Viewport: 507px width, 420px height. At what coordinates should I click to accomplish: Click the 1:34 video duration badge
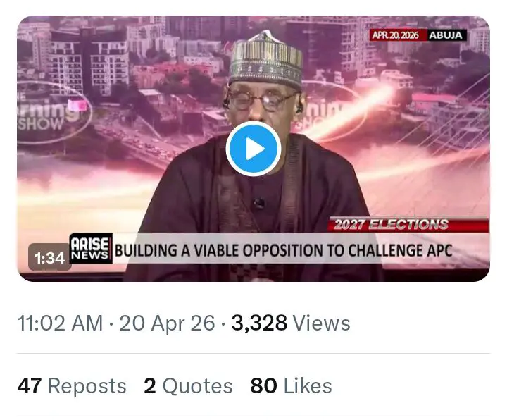tap(49, 259)
